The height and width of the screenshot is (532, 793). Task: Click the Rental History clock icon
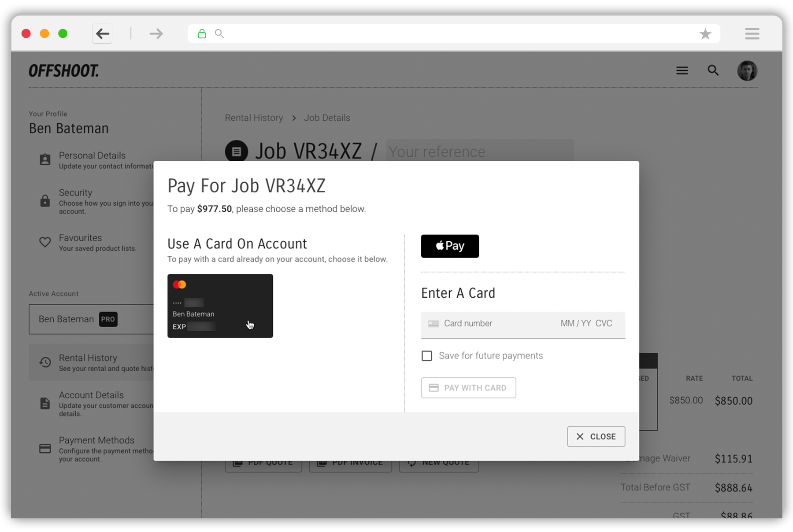tap(45, 362)
